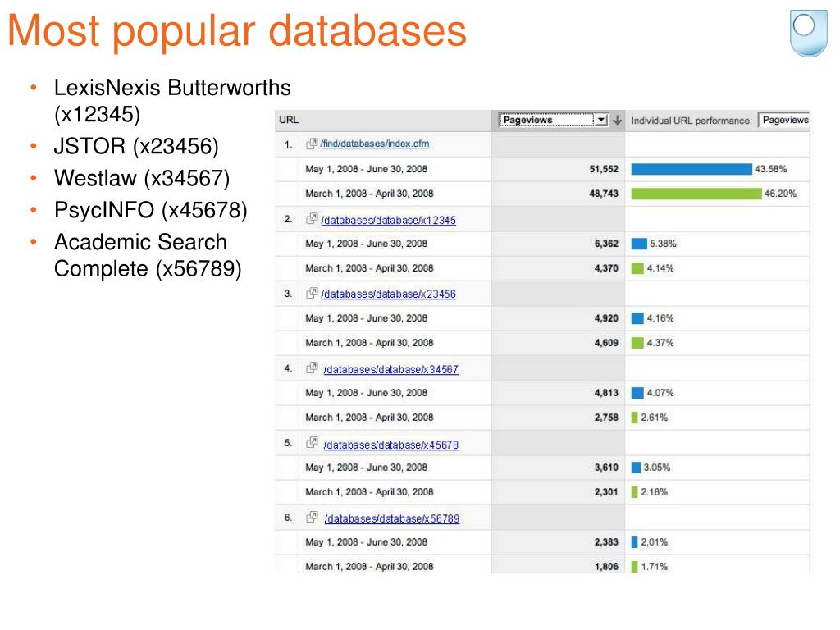The width and height of the screenshot is (840, 630).
Task: Open the /databases/database/x23456 link
Action: (388, 294)
